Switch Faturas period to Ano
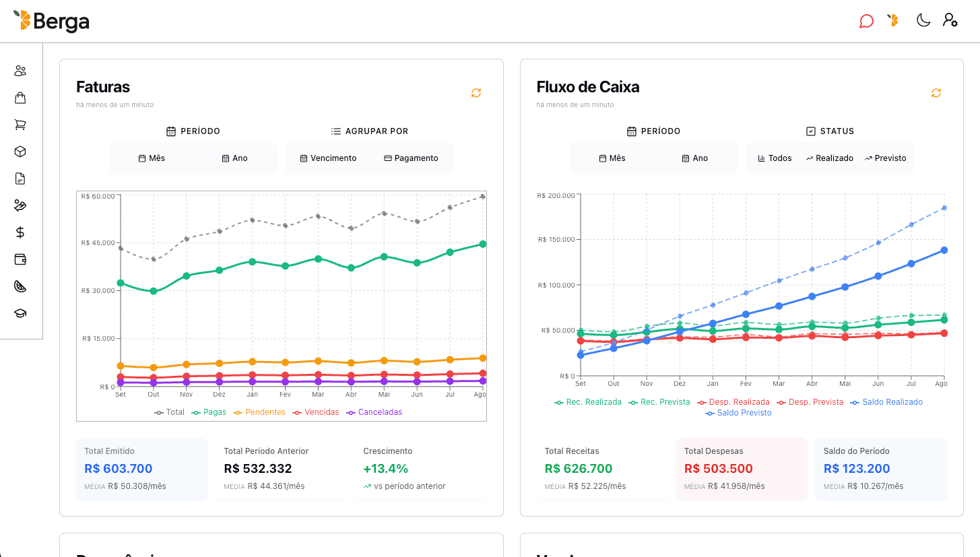The width and height of the screenshot is (980, 557). click(235, 158)
